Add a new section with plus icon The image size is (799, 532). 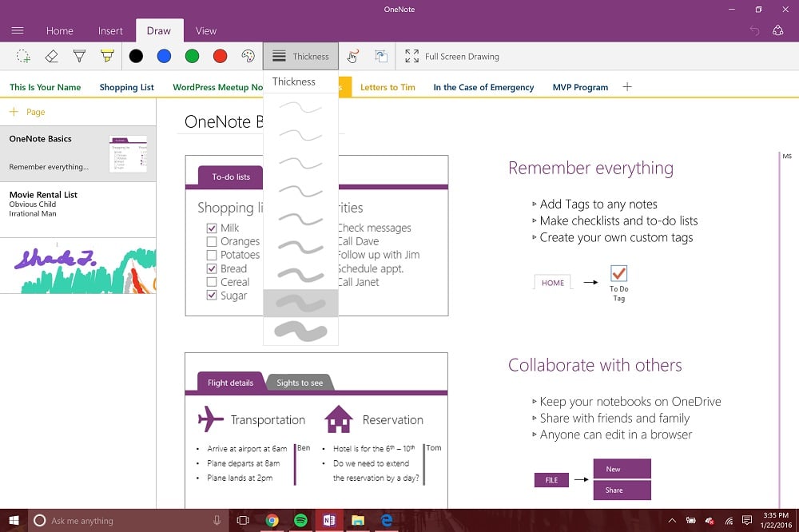click(627, 86)
